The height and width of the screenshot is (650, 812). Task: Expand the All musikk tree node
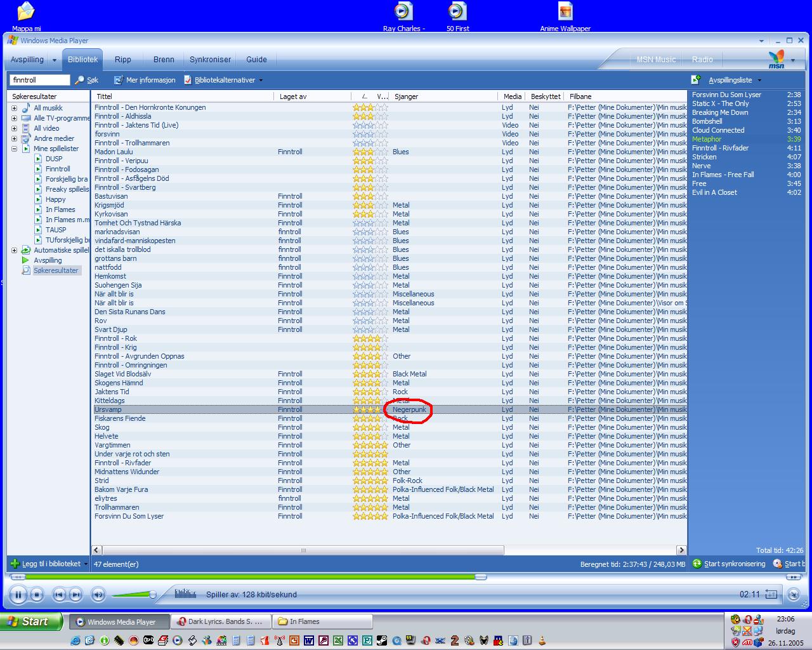(x=14, y=108)
